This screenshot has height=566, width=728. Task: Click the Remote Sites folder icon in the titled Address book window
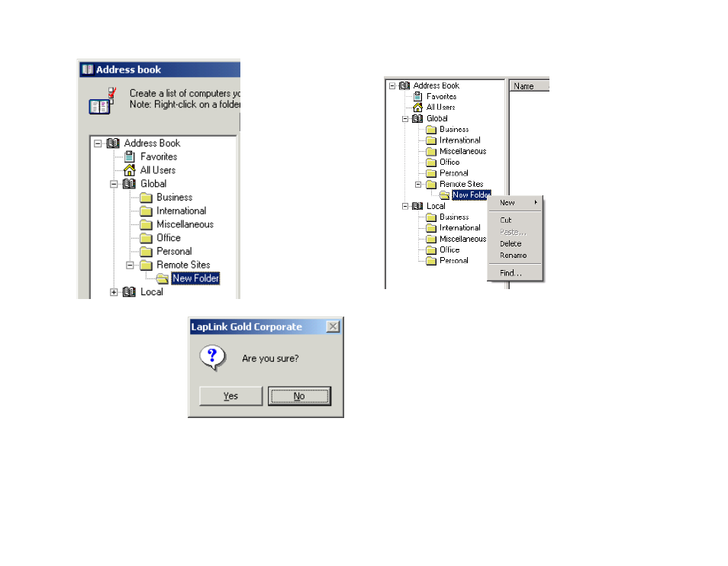pyautogui.click(x=146, y=265)
